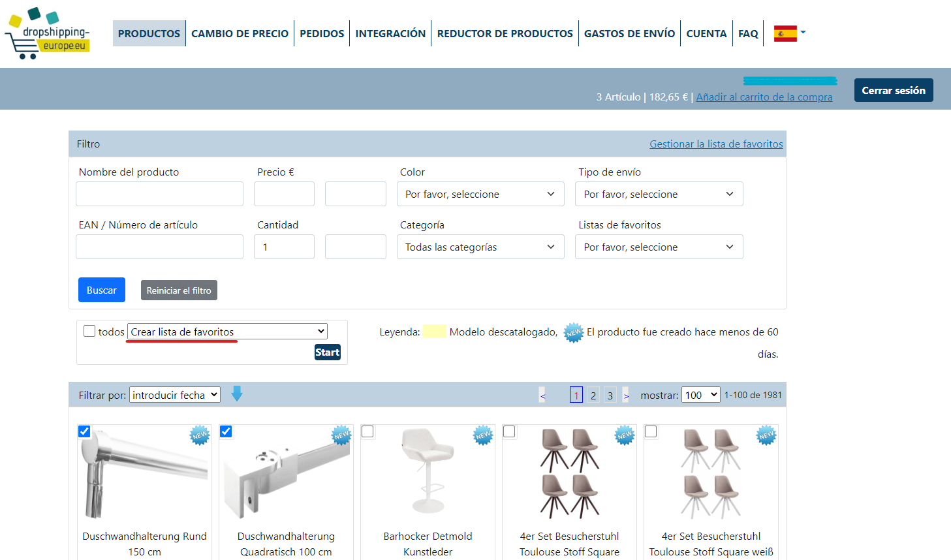This screenshot has height=560, width=951.
Task: Open REDUCTOR DE PRODUCTOS menu
Action: [x=505, y=33]
